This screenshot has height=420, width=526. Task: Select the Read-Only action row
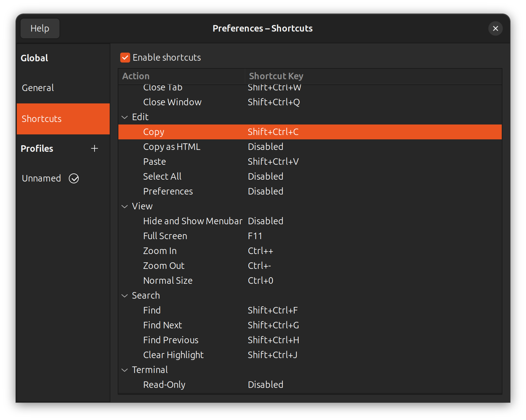click(x=310, y=385)
